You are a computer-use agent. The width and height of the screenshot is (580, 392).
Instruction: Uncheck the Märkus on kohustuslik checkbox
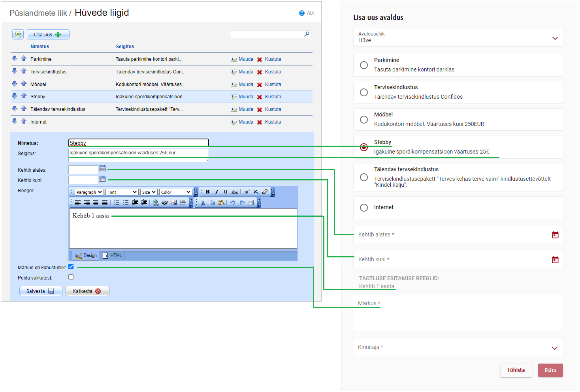coord(71,267)
